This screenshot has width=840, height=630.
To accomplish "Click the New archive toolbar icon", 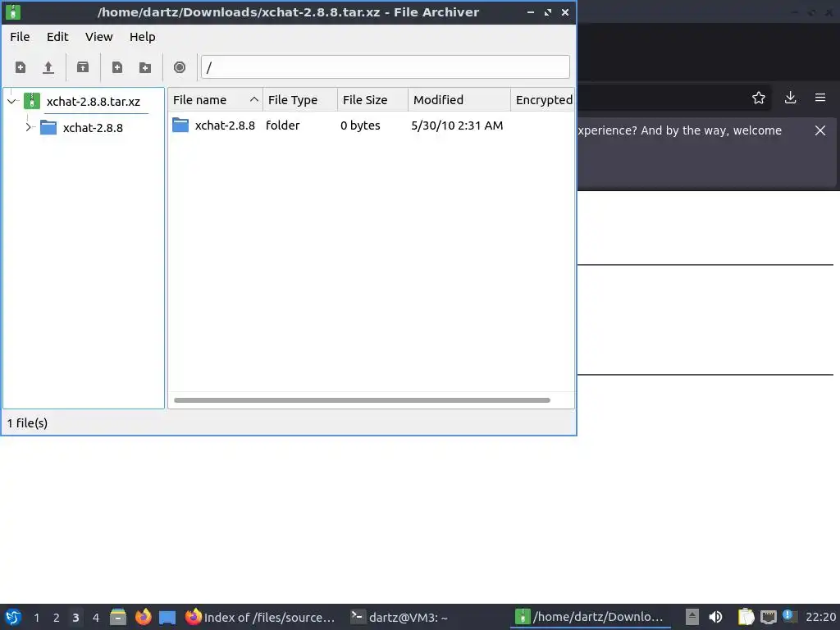I will 21,67.
